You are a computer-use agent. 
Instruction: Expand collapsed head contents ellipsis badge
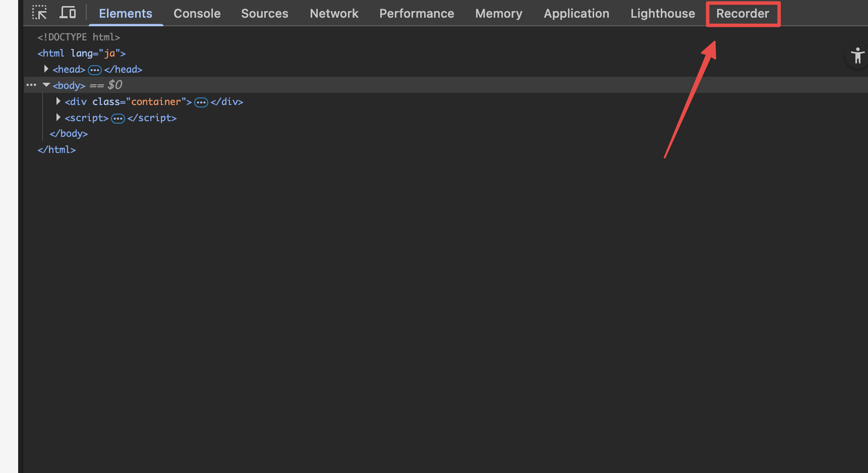coord(95,70)
